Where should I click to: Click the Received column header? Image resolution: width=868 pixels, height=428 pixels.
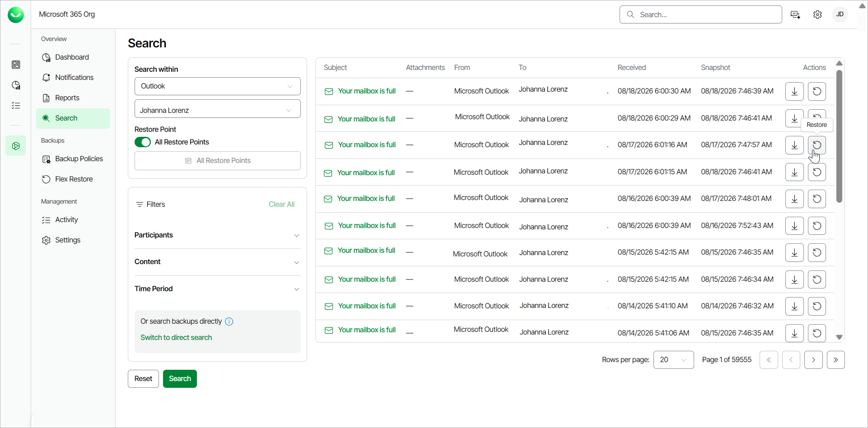point(632,68)
